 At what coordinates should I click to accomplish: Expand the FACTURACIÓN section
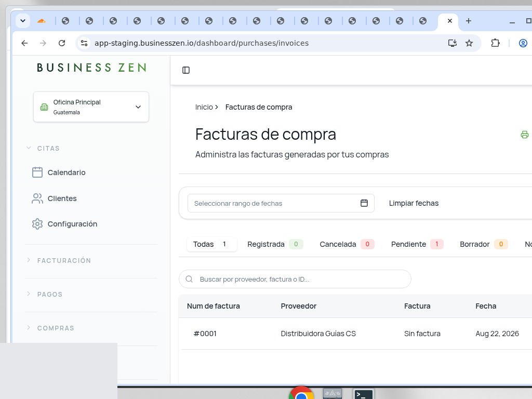[59, 261]
